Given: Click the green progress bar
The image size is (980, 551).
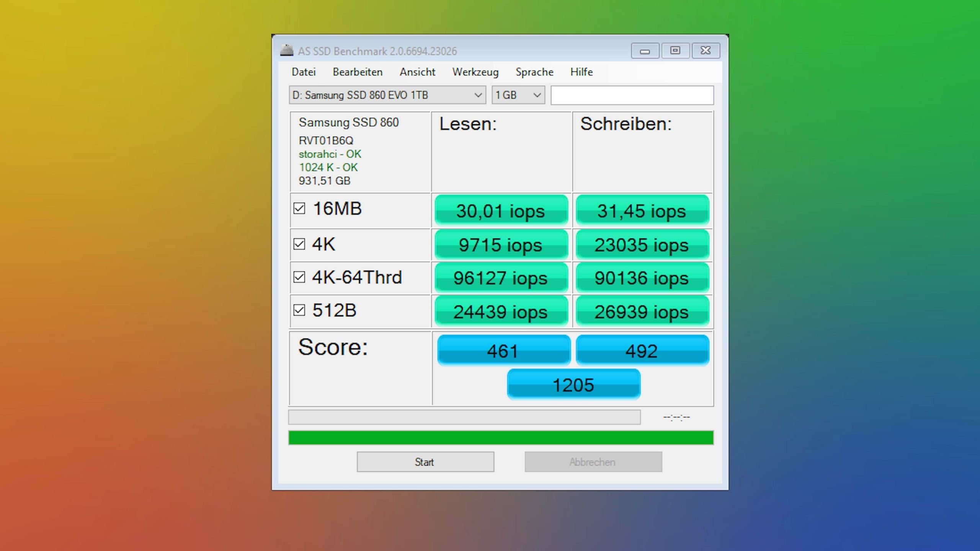Looking at the screenshot, I should click(501, 437).
